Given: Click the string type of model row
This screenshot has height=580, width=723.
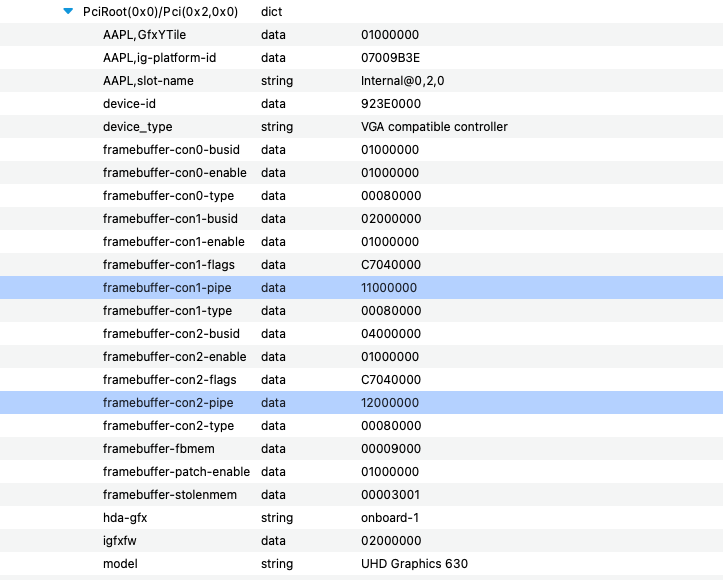Looking at the screenshot, I should click(277, 564).
